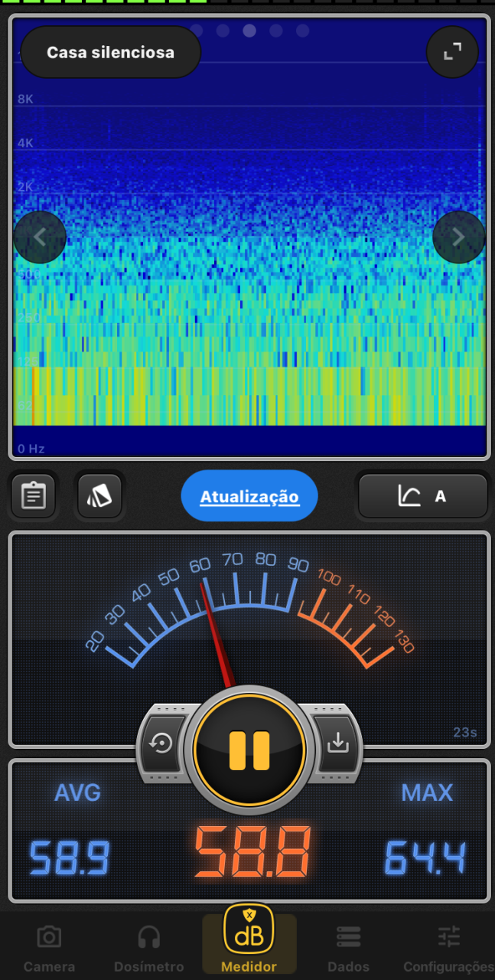Image resolution: width=495 pixels, height=980 pixels.
Task: Select the highlighted page indicator dot
Action: point(249,31)
